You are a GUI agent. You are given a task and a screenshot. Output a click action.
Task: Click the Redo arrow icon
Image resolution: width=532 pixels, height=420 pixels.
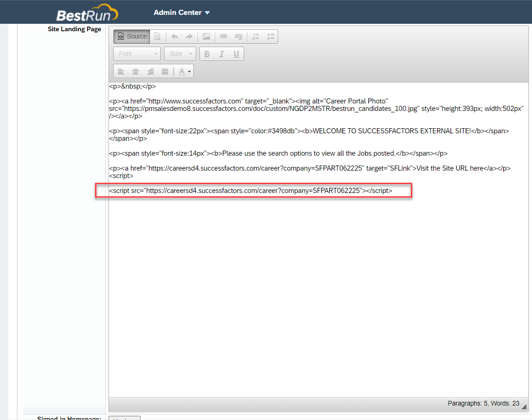[x=189, y=36]
